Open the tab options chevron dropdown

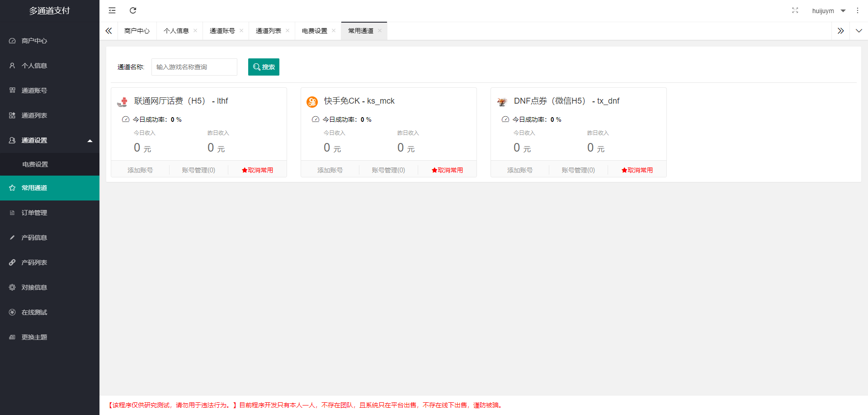[x=859, y=31]
